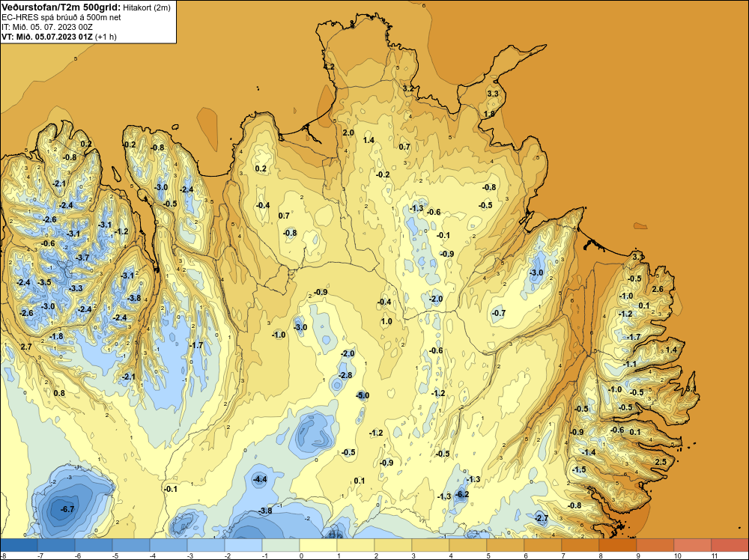The image size is (749, 560).
Task: Click the VT valid time line
Action: coord(58,37)
